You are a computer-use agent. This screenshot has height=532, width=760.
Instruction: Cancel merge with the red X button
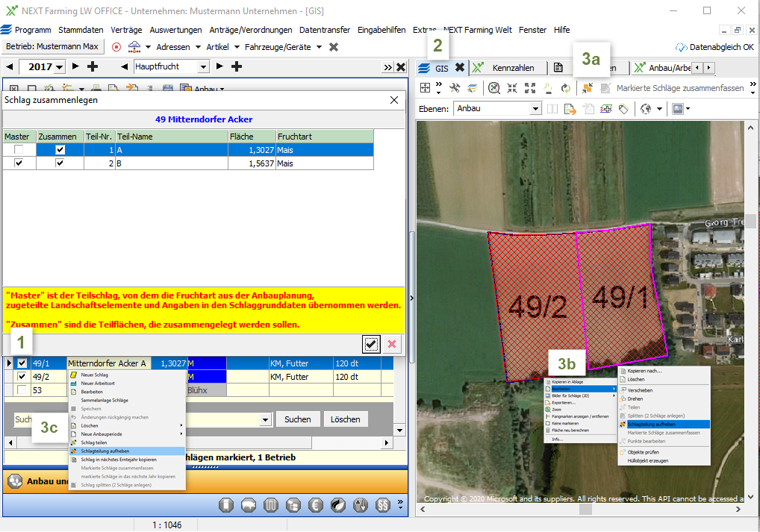point(392,343)
